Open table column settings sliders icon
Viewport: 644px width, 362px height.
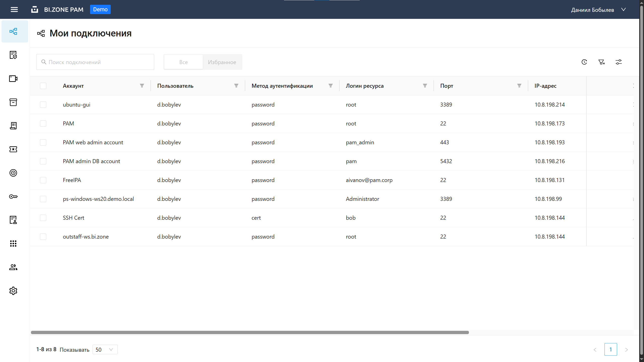click(x=619, y=62)
